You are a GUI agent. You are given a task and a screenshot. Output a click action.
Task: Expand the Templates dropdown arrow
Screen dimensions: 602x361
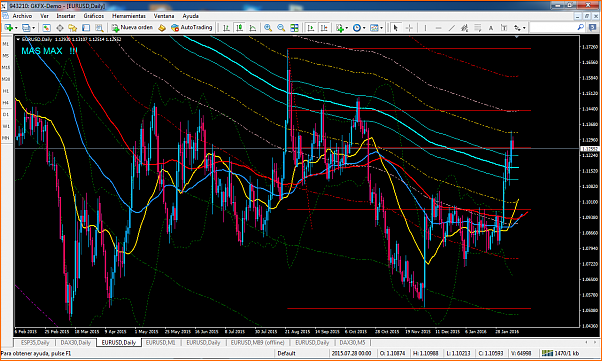click(x=381, y=28)
